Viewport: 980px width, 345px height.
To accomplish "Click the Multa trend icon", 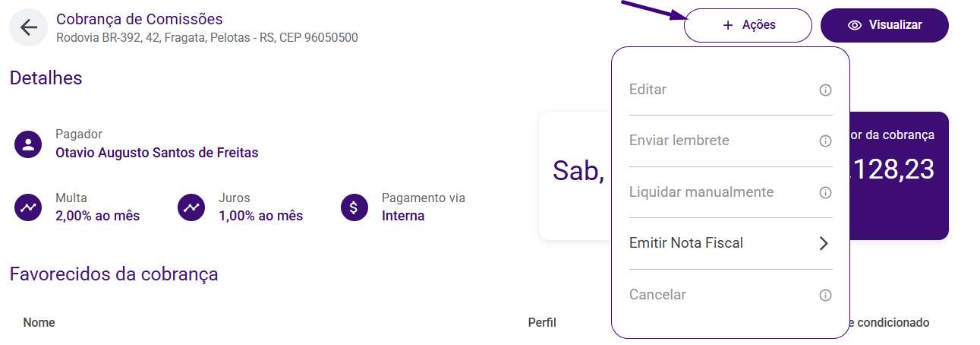I will point(28,207).
